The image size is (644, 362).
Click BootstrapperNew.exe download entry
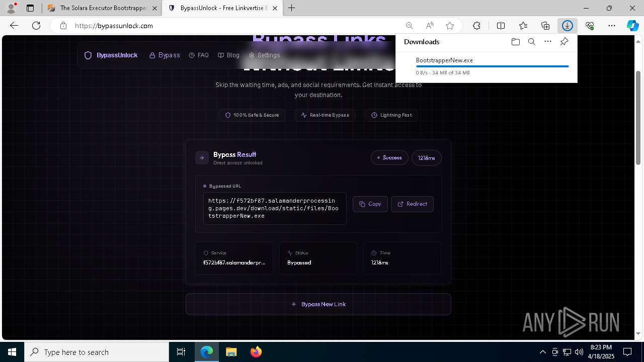487,66
